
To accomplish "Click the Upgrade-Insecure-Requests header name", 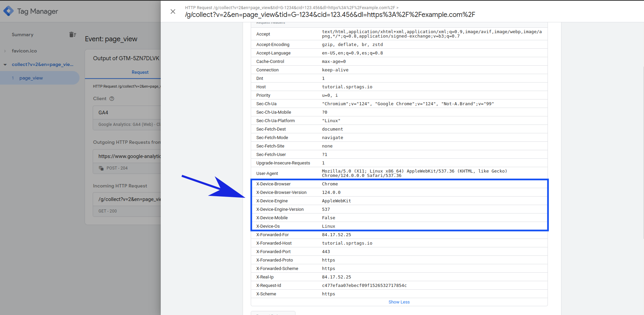I will [x=283, y=163].
